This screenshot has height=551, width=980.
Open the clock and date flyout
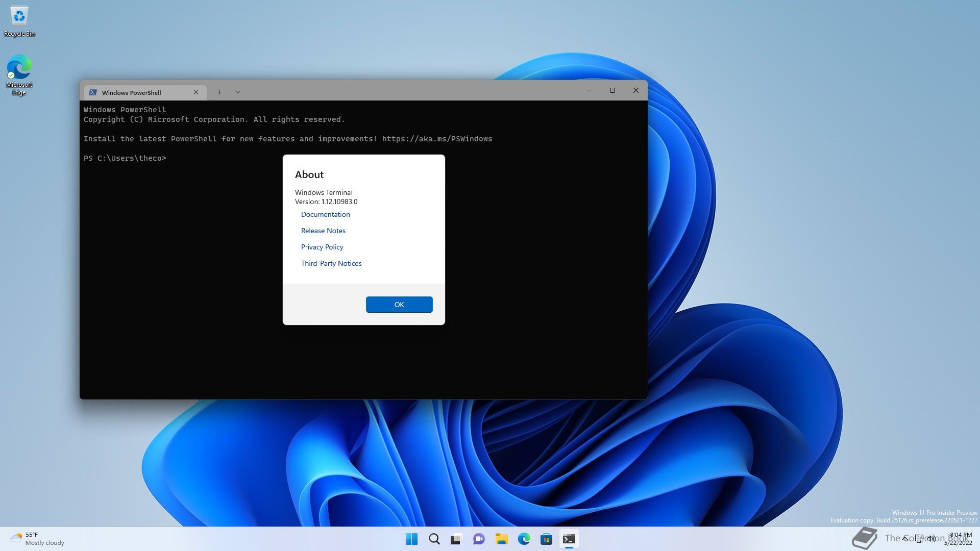959,539
